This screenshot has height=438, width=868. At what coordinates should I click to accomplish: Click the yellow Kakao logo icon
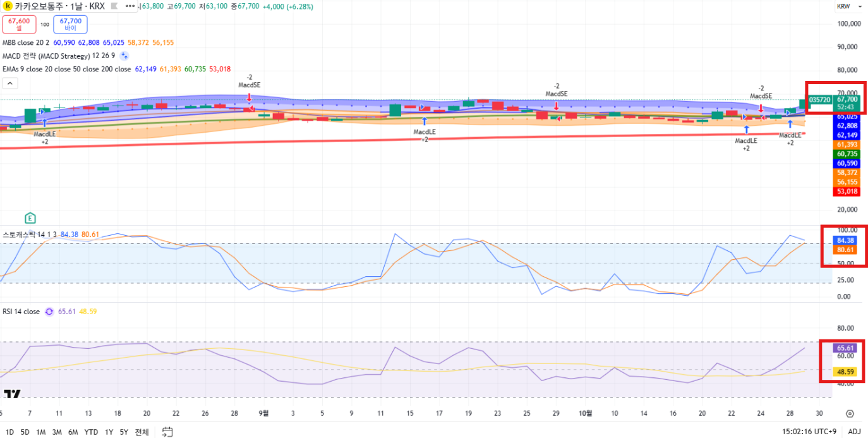tap(8, 6)
